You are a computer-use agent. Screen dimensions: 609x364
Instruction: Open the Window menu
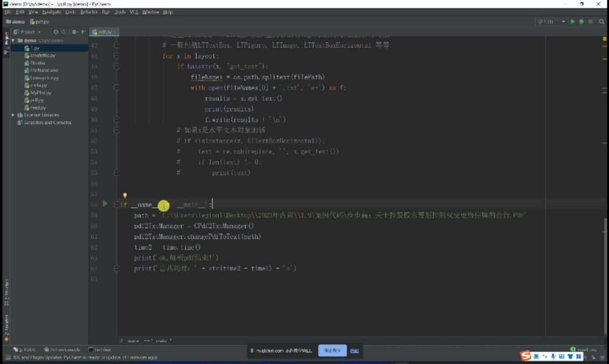pos(151,12)
